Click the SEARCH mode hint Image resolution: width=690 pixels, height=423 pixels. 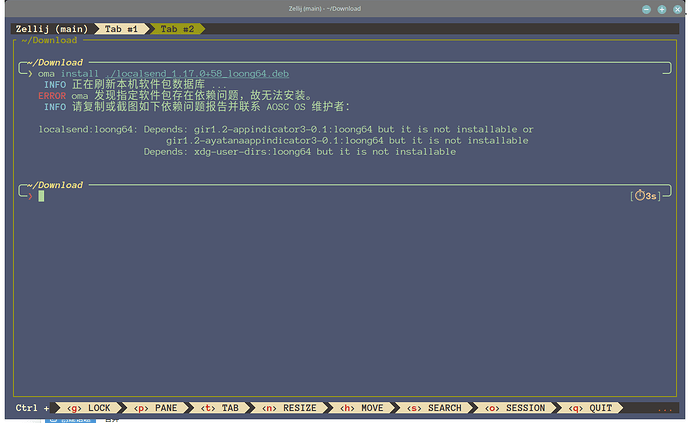[x=434, y=408]
